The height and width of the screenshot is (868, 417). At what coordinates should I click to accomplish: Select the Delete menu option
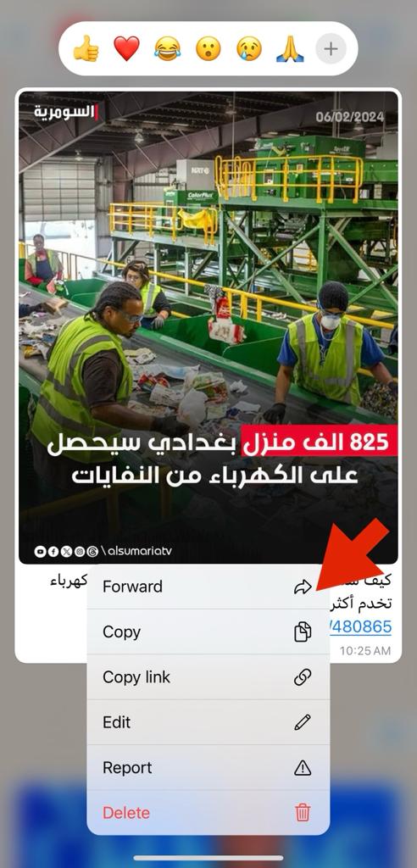pos(208,813)
